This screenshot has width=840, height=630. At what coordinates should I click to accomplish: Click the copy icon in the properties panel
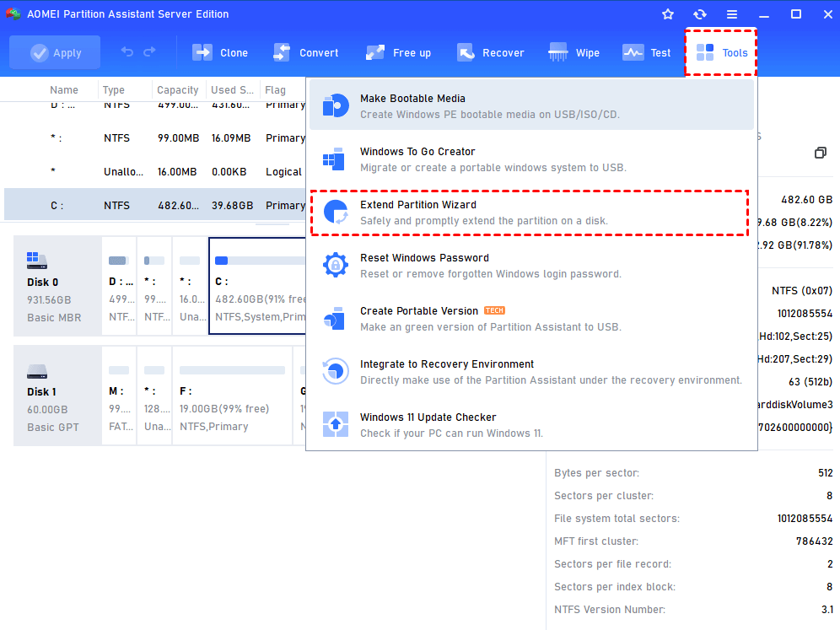820,153
